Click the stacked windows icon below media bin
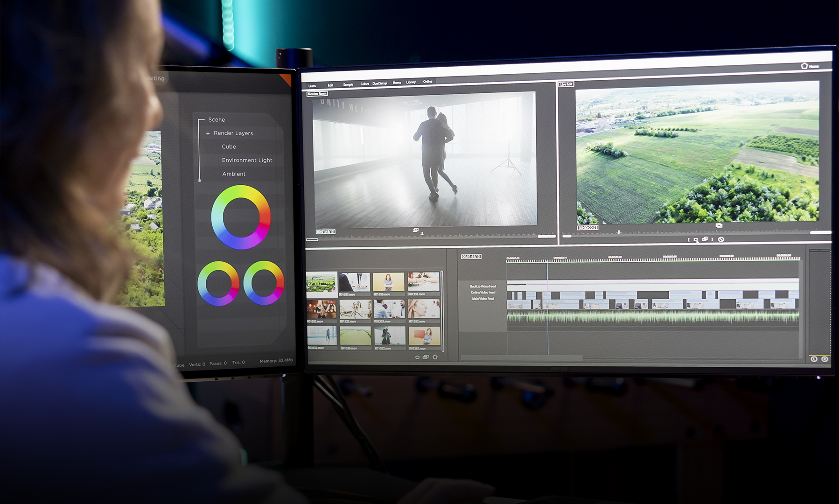The height and width of the screenshot is (504, 839). (x=426, y=357)
